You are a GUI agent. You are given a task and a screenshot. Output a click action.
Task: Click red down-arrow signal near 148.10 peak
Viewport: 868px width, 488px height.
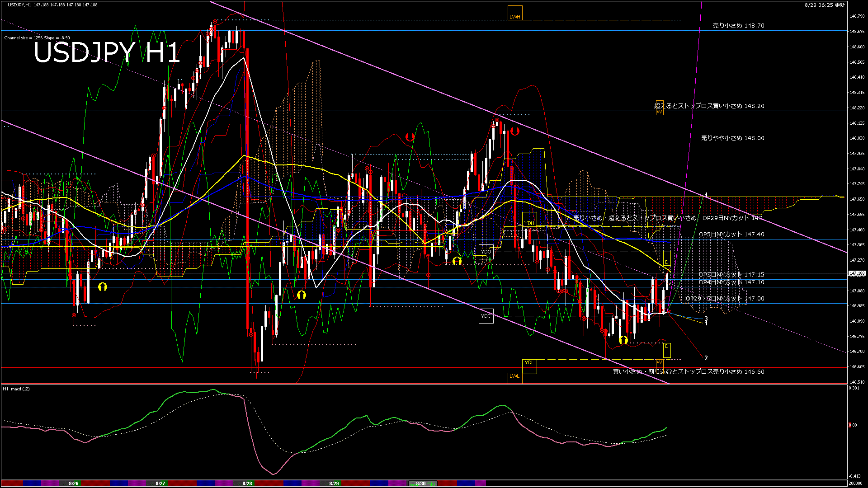pos(515,131)
